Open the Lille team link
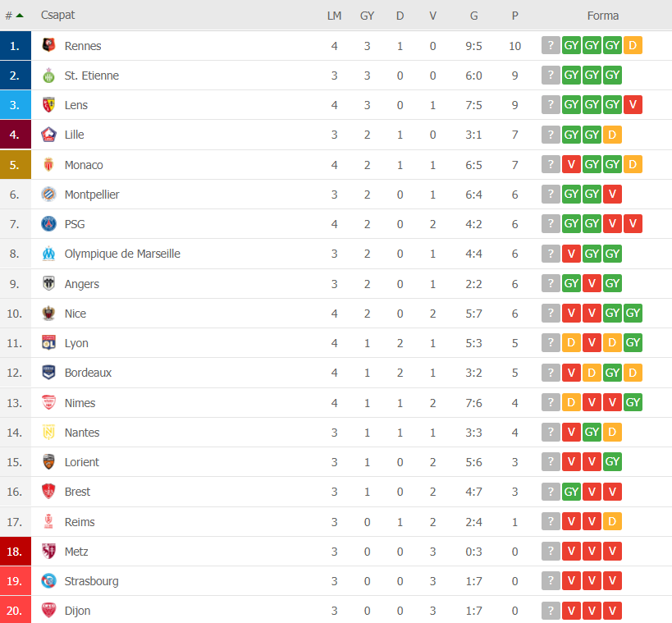 (x=74, y=135)
